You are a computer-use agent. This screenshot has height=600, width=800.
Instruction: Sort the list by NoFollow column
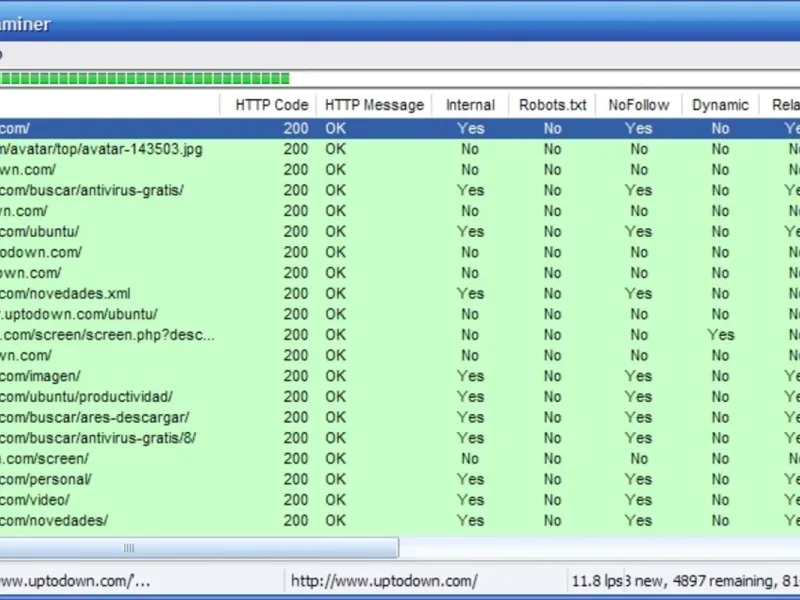pyautogui.click(x=639, y=105)
